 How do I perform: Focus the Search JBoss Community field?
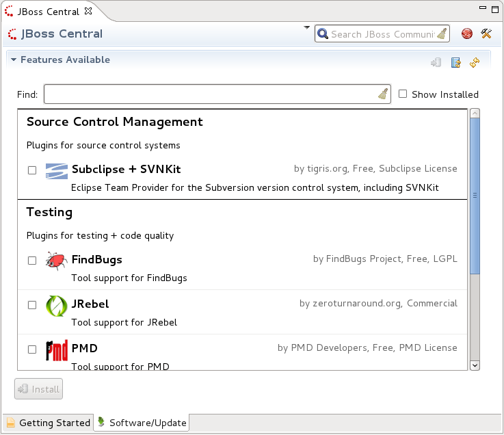(382, 34)
